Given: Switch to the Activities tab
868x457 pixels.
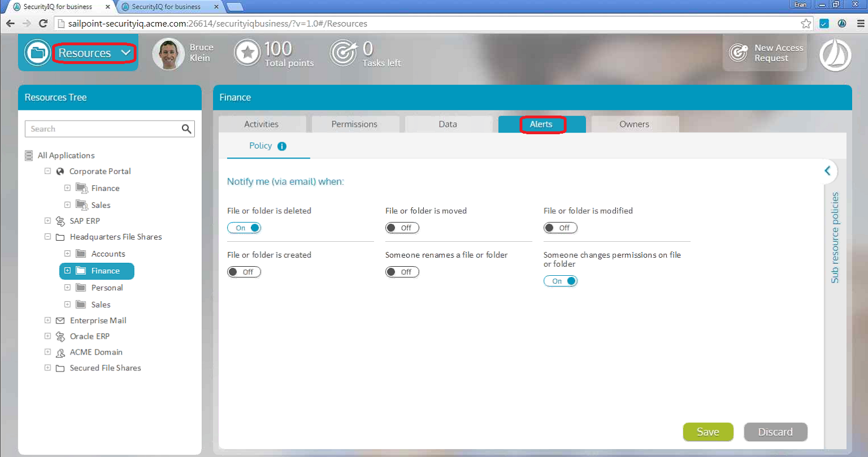Looking at the screenshot, I should tap(262, 124).
